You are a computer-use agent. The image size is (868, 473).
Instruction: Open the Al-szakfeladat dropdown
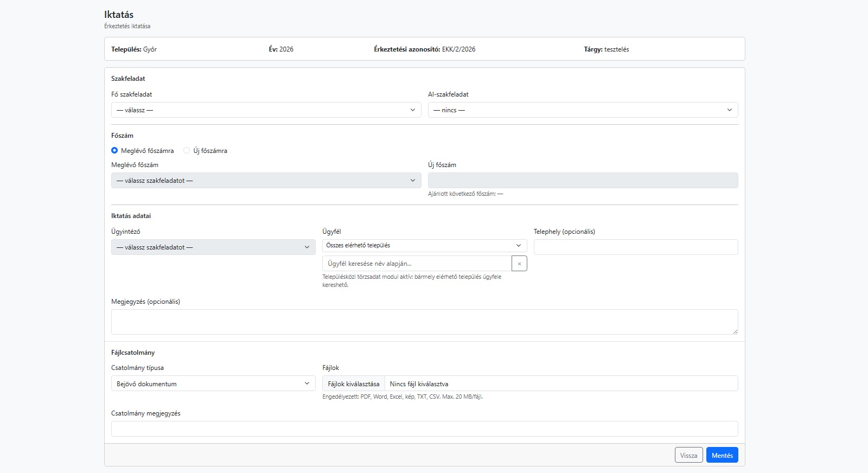[x=583, y=110]
